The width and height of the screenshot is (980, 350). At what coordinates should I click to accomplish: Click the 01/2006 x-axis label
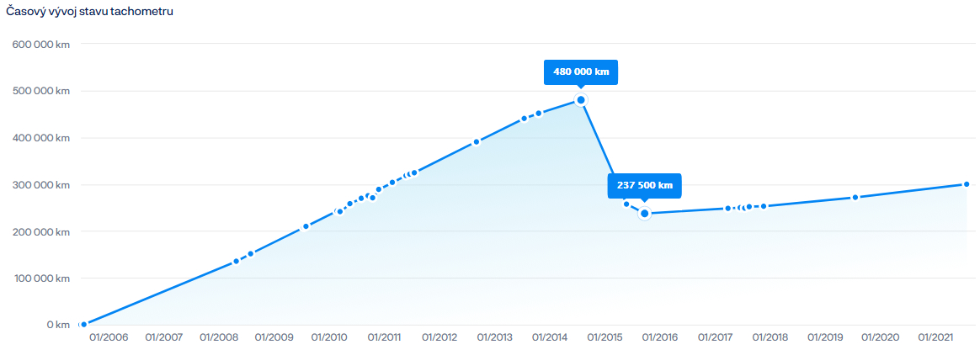pos(109,337)
